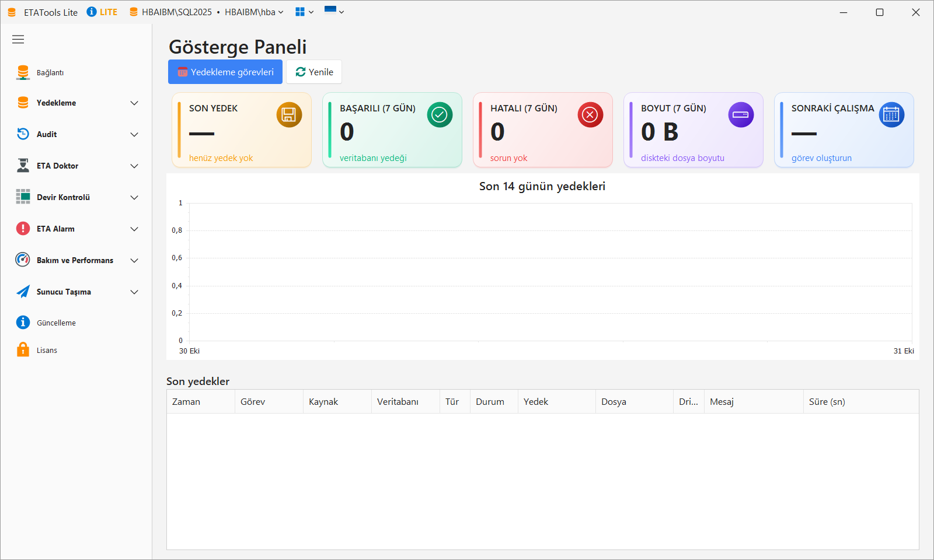Image resolution: width=934 pixels, height=560 pixels.
Task: Click the ETA Doktor icon
Action: (23, 166)
